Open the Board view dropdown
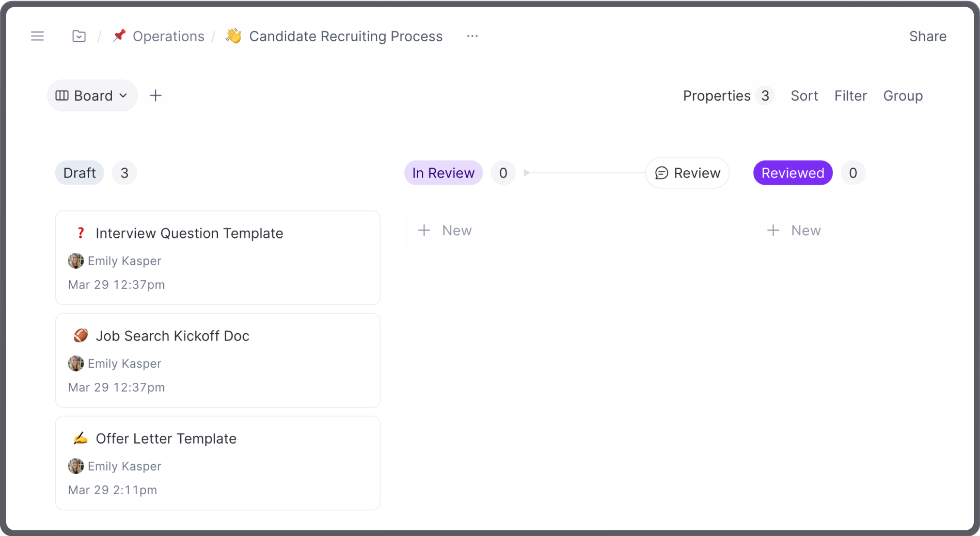 coord(92,95)
